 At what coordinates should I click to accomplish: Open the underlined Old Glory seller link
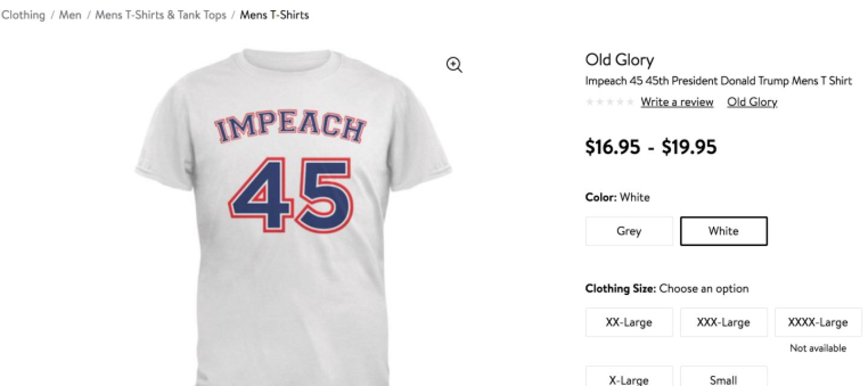pos(752,102)
